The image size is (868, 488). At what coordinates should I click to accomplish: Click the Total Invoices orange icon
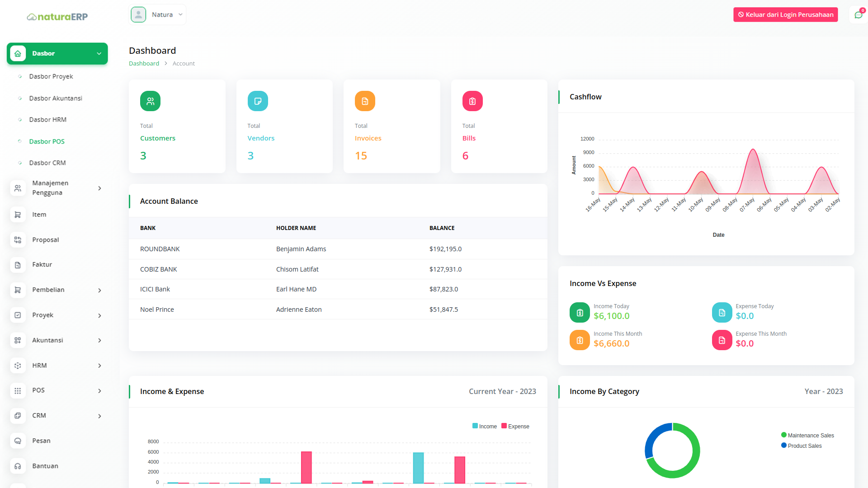click(x=365, y=101)
